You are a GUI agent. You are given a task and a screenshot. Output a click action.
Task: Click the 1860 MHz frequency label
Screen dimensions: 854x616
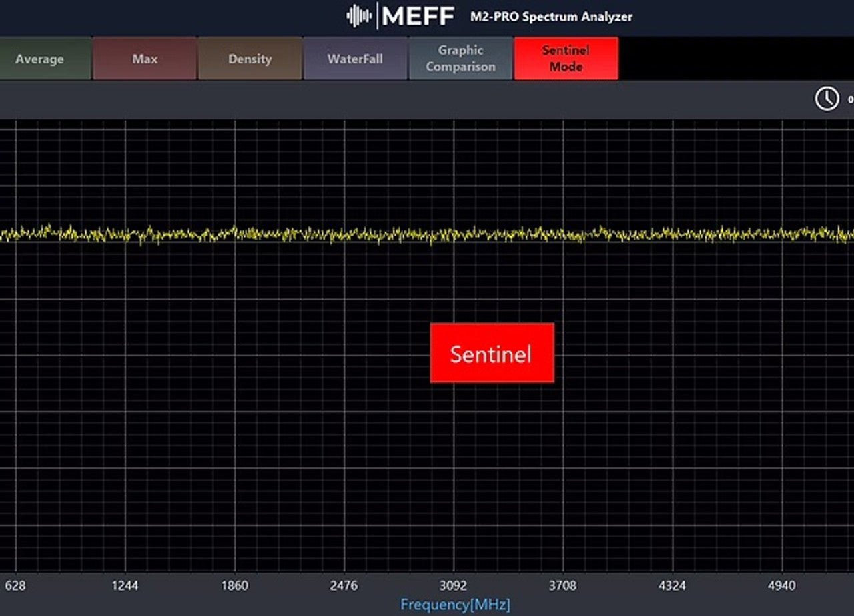236,585
